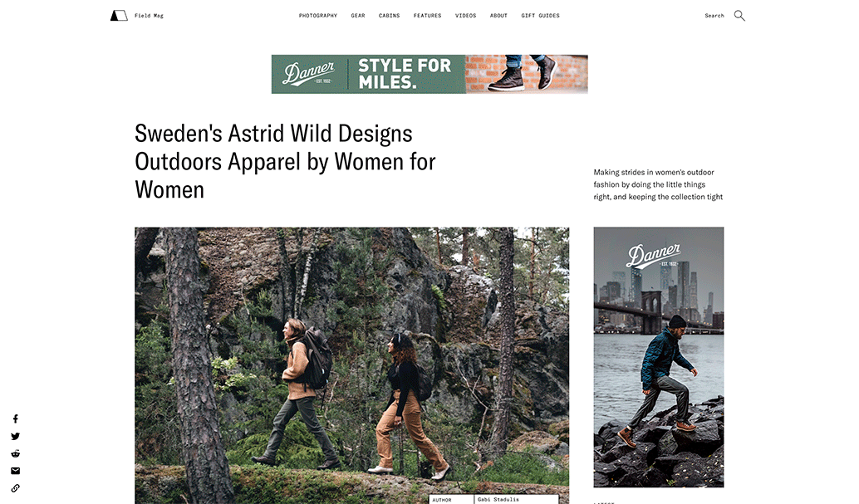
Task: Open the Photography menu item
Action: coord(317,15)
